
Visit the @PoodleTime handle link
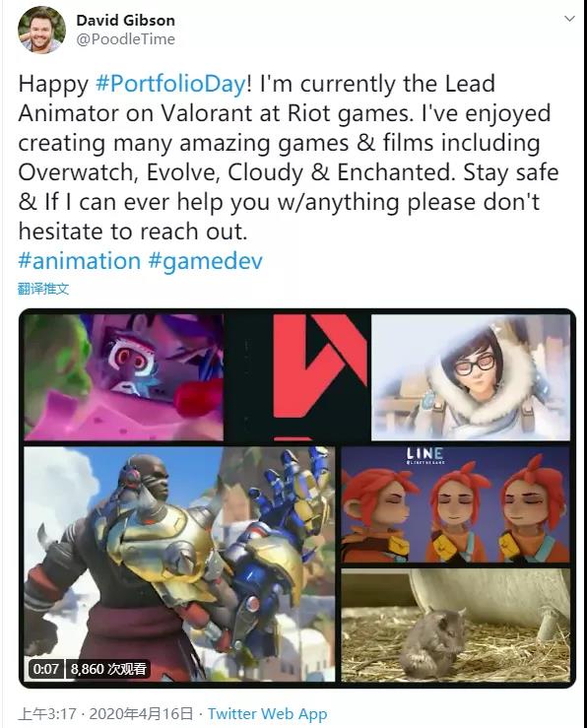tap(125, 39)
